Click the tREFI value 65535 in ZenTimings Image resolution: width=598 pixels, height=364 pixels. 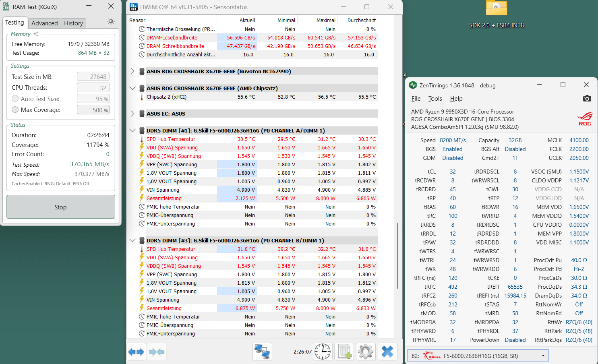click(515, 287)
